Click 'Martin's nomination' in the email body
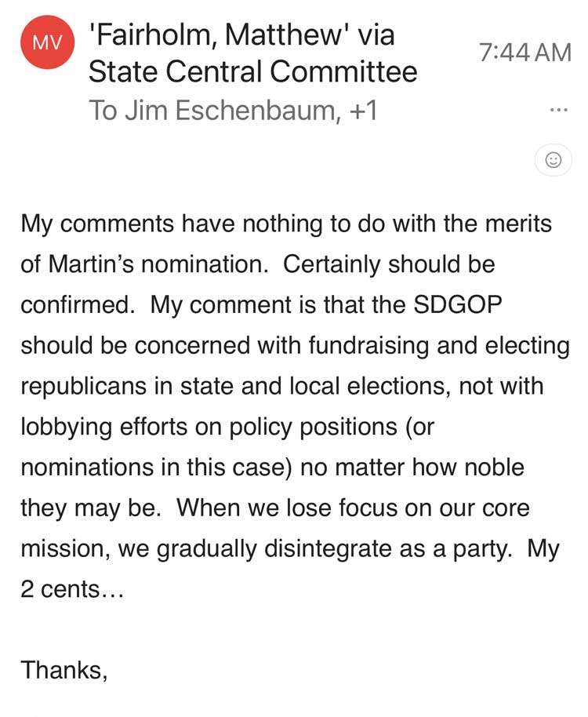Viewport: 588px width, 717px height. coord(158,264)
